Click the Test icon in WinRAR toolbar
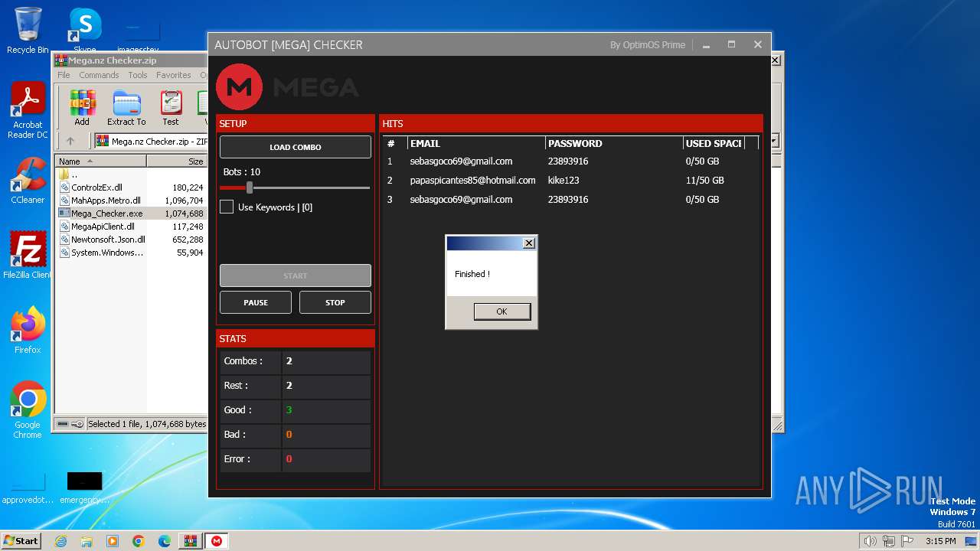980x551 pixels. pos(171,108)
